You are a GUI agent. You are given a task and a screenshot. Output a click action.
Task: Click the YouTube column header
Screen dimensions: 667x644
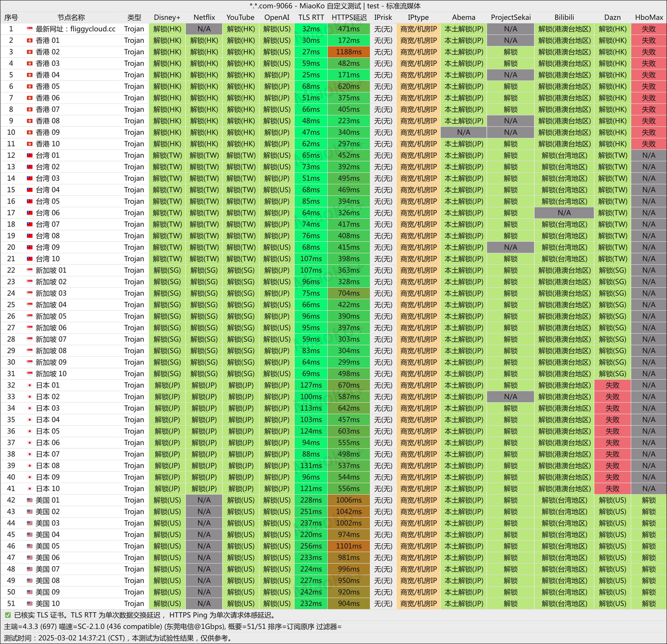coord(241,17)
